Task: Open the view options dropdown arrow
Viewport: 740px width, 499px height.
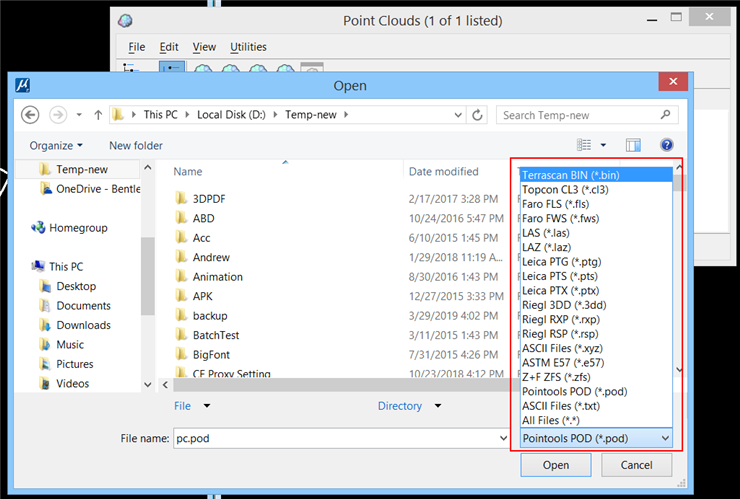Action: [x=603, y=145]
